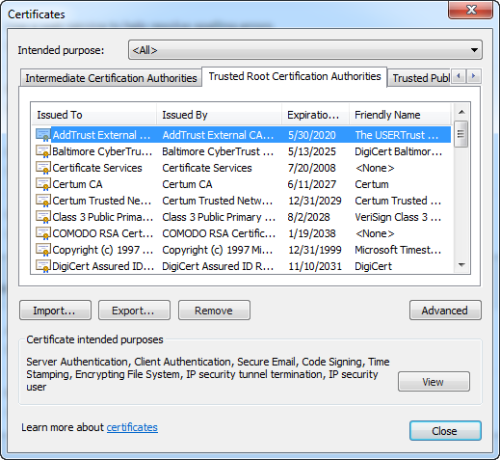The height and width of the screenshot is (460, 500).
Task: Select the Baltimore CyberTru... certificate row
Action: pos(243,151)
